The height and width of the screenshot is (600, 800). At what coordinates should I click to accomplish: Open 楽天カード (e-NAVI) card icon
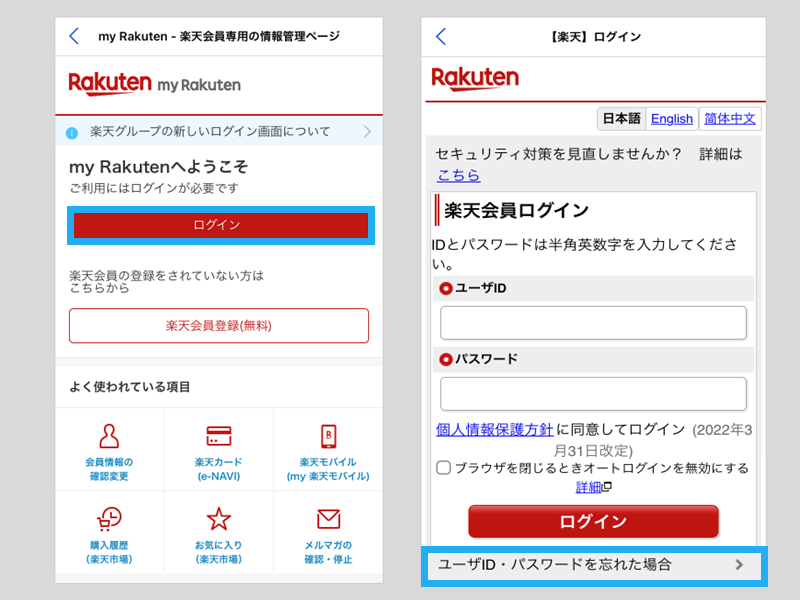click(219, 436)
